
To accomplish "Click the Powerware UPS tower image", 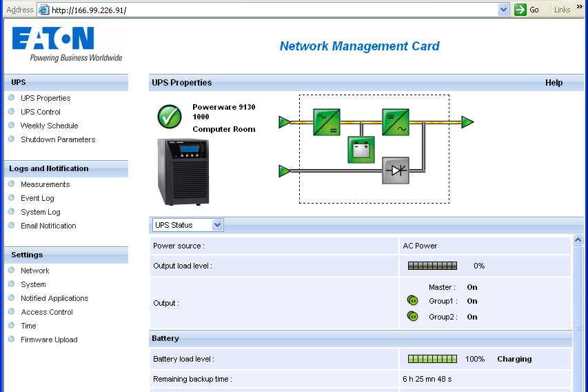I will (183, 172).
